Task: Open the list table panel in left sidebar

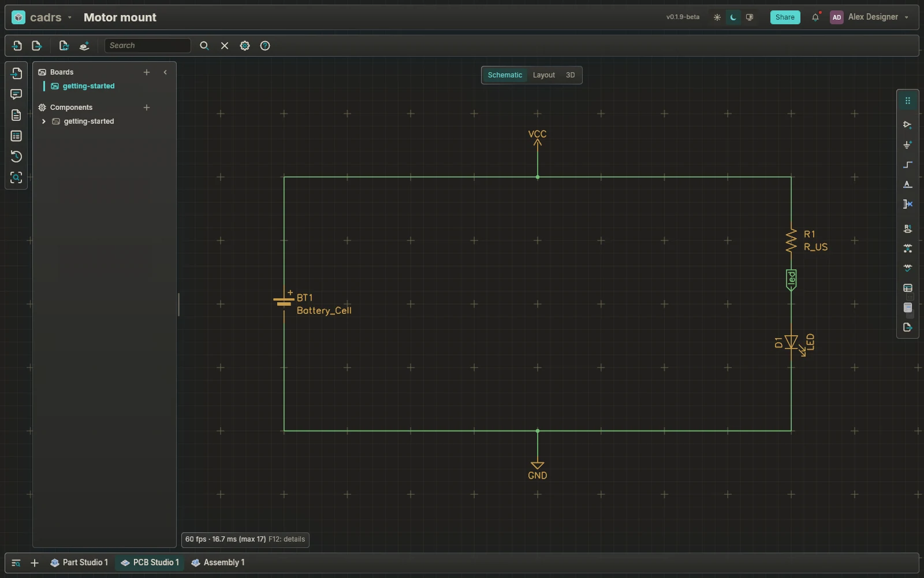Action: (16, 136)
